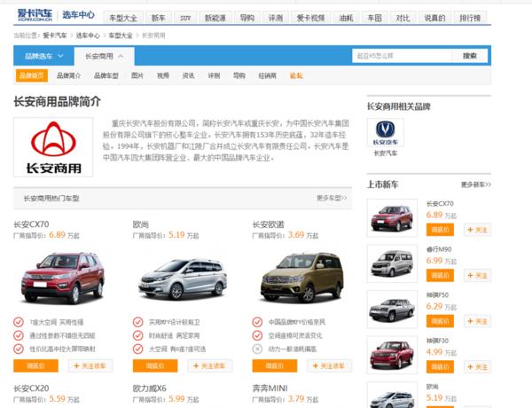Click +关注 for sidebar 睿行M90
The height and width of the screenshot is (408, 532).
tap(477, 275)
